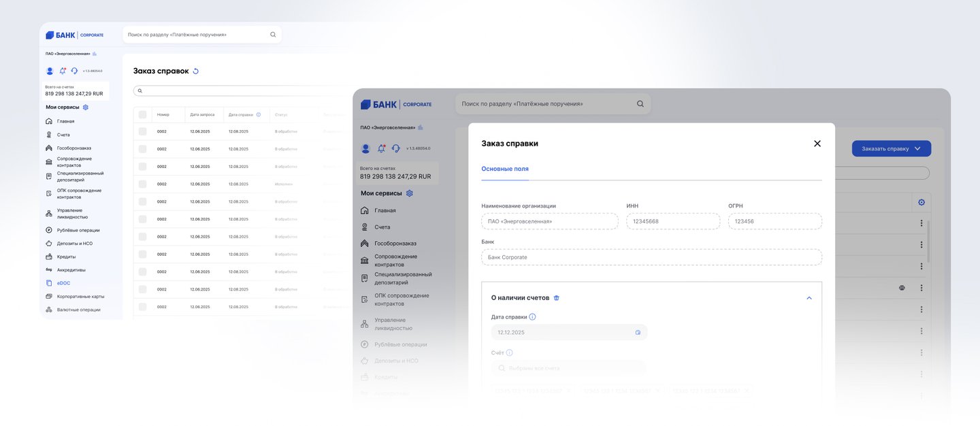Click «Наименование организации» field in dialog
980x426 pixels.
[x=550, y=221]
